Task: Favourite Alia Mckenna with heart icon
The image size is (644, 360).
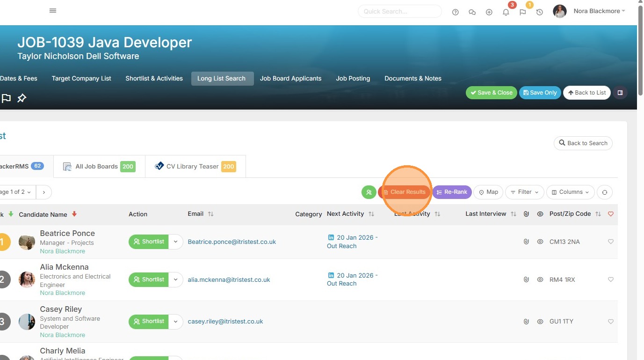Action: 610,279
